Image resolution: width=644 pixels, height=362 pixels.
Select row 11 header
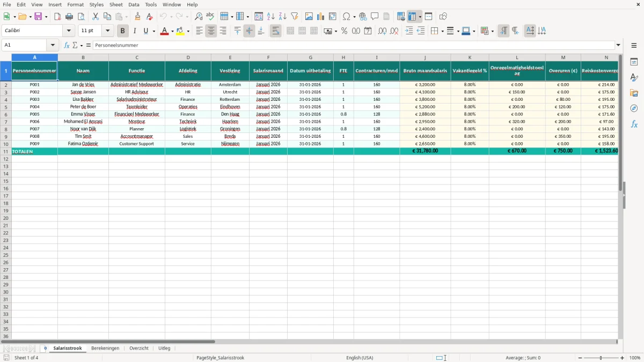coord(6,151)
